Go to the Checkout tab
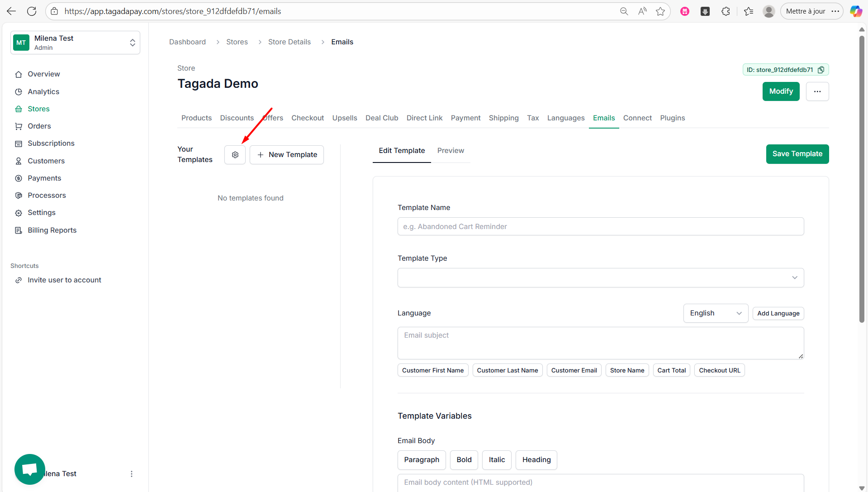 click(x=307, y=118)
